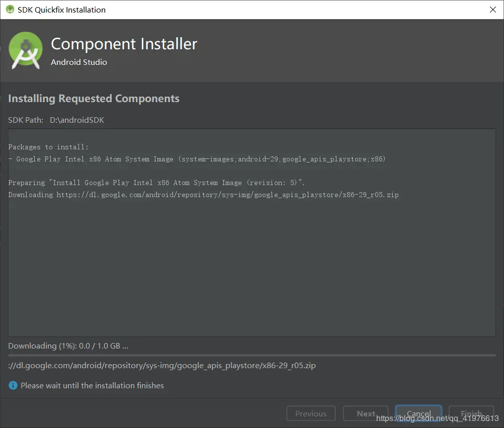Click the download URL text below progress bar

(x=162, y=365)
